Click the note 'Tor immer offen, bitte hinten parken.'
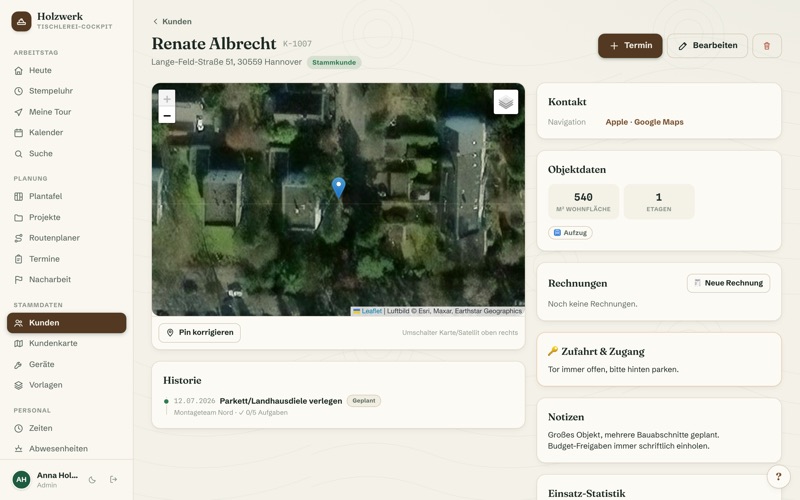 613,369
